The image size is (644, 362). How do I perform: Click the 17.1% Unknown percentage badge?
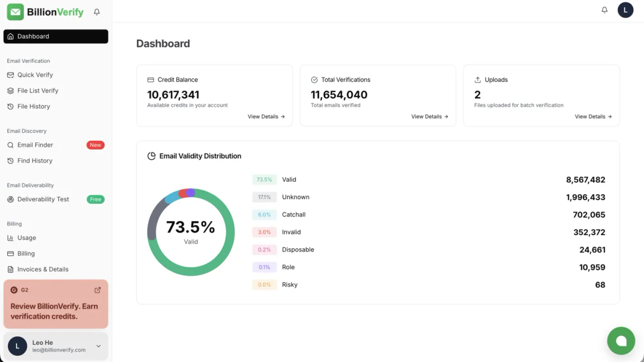click(265, 197)
